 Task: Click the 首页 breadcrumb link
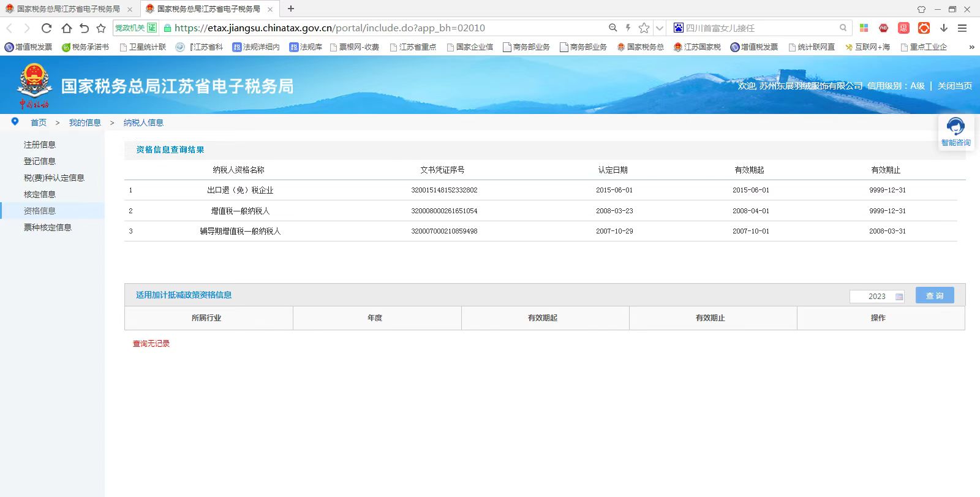(39, 123)
